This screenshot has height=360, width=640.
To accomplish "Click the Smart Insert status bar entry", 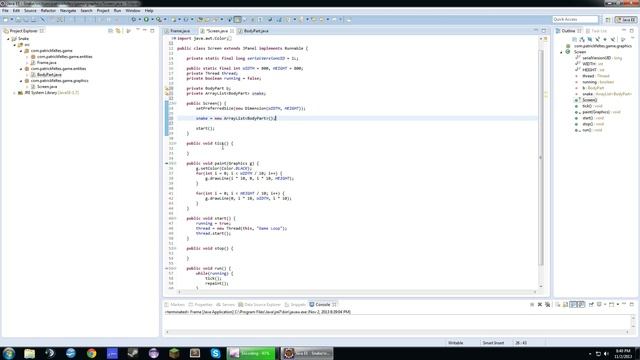I will [x=493, y=343].
